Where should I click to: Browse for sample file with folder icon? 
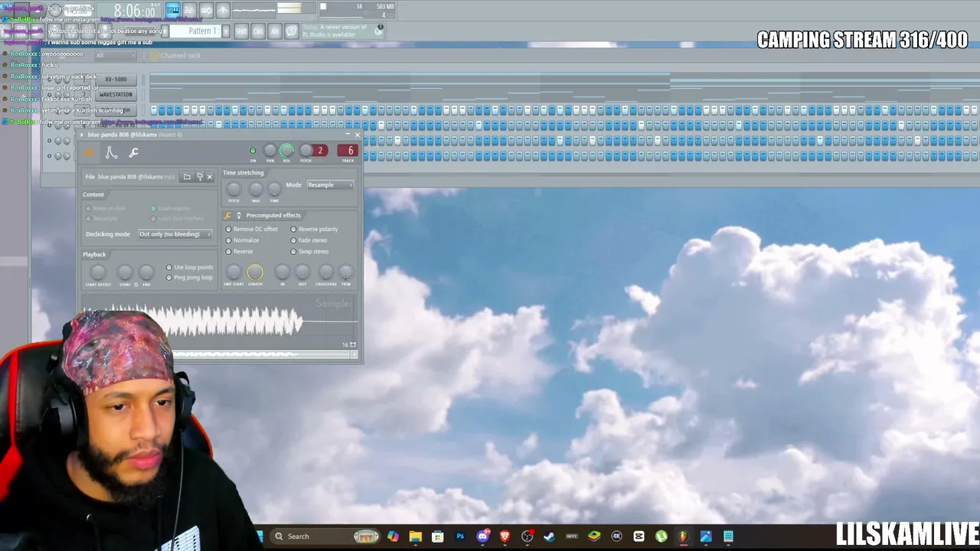tap(187, 177)
